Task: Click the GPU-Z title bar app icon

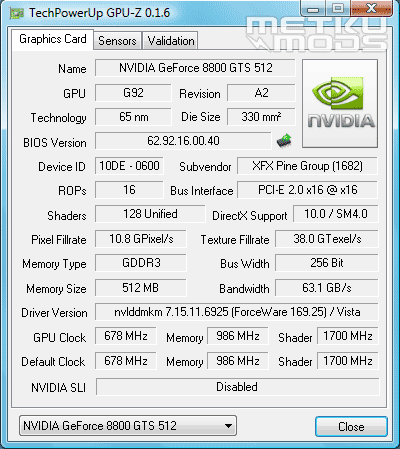Action: tap(16, 13)
